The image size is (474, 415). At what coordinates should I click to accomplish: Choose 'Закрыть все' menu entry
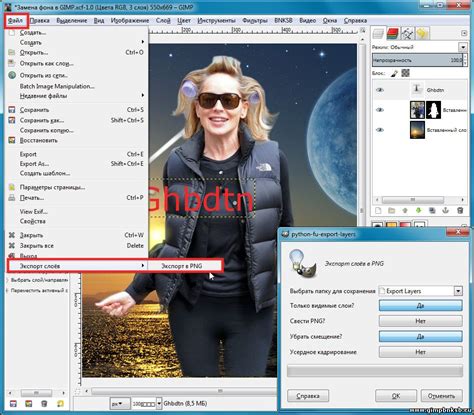[x=77, y=246]
